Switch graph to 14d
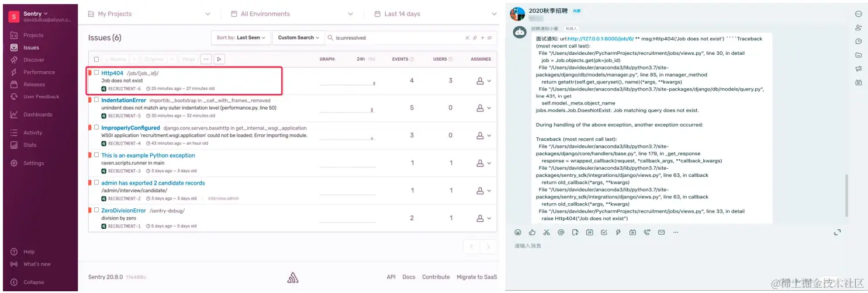Screen dimensions: 868x293 pyautogui.click(x=372, y=59)
